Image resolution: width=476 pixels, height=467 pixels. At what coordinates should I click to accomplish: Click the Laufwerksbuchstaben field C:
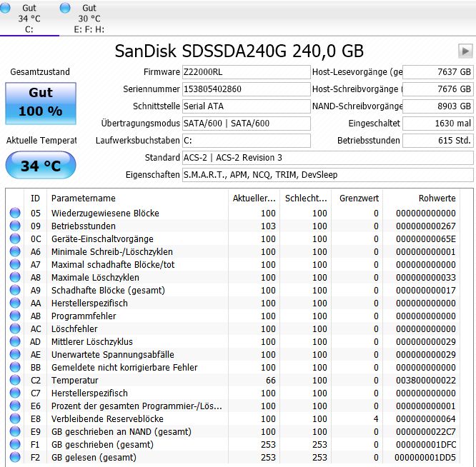tap(246, 141)
